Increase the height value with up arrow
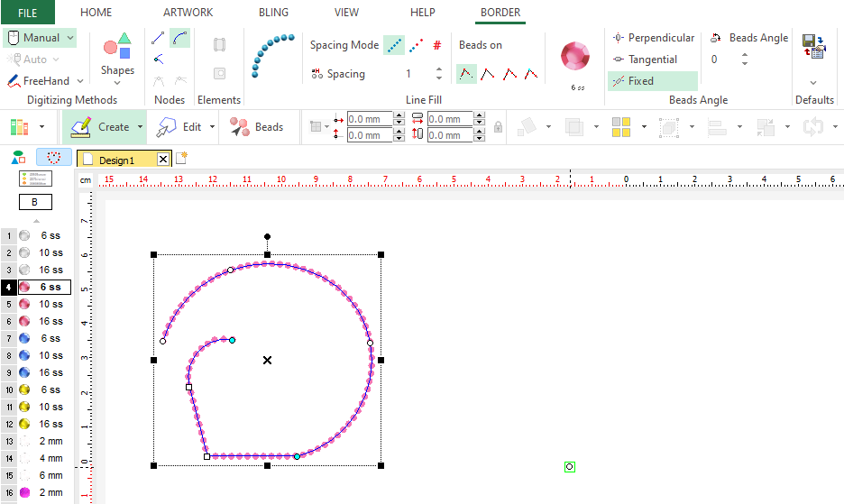This screenshot has width=844, height=504. click(480, 132)
